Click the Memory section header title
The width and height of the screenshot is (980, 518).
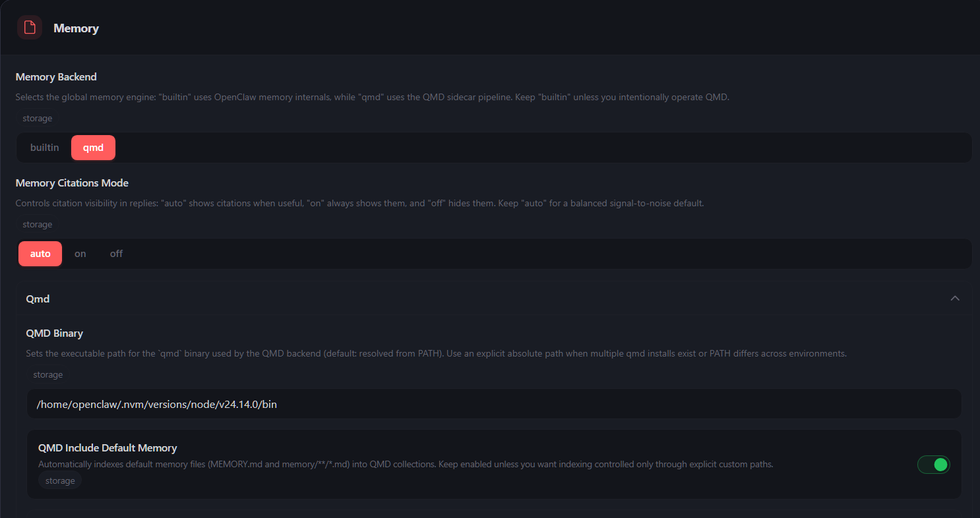pyautogui.click(x=76, y=28)
